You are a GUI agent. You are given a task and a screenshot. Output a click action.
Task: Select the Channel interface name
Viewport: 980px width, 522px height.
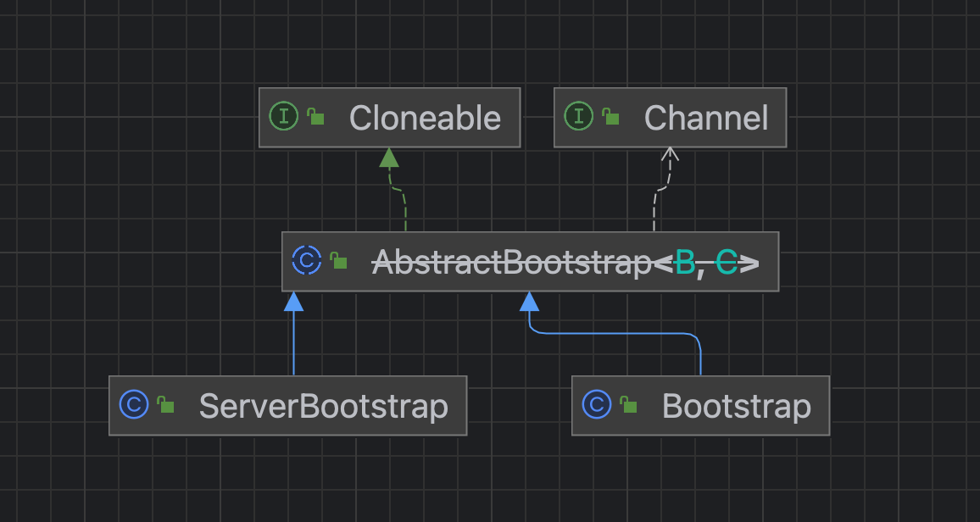click(706, 118)
